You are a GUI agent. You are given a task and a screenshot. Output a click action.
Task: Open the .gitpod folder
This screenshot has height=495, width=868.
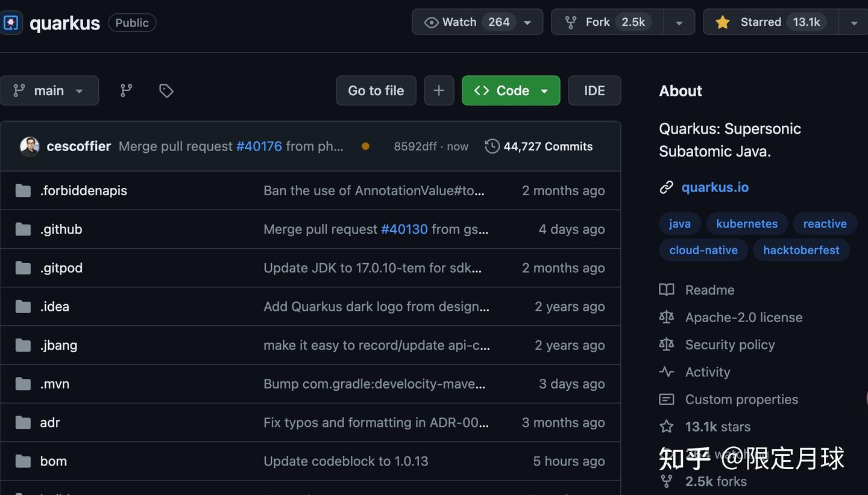61,268
